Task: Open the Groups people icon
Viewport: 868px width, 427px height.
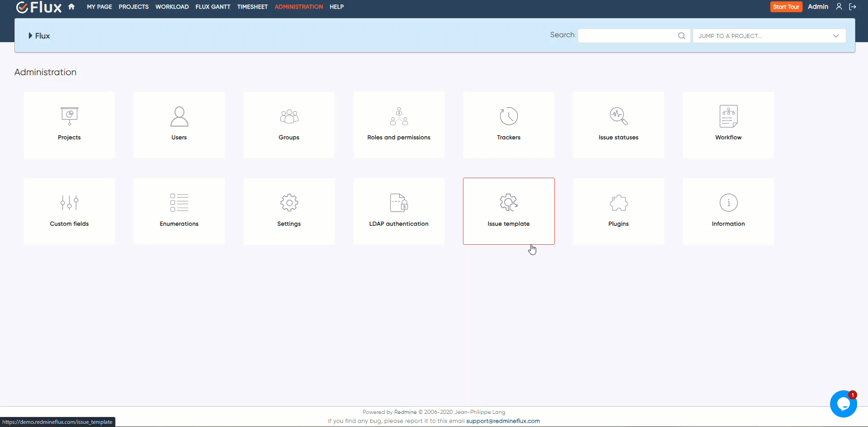Action: click(289, 116)
